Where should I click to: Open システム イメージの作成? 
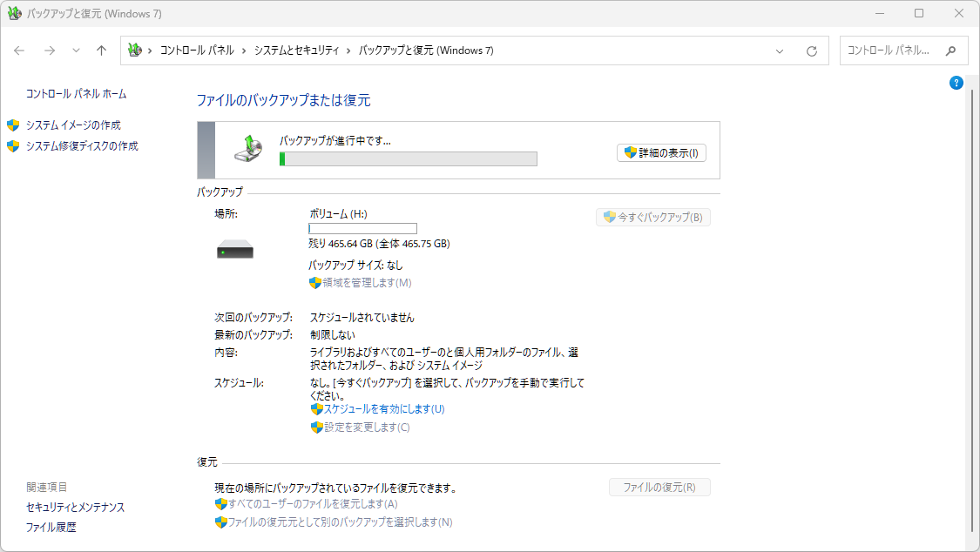click(x=73, y=125)
